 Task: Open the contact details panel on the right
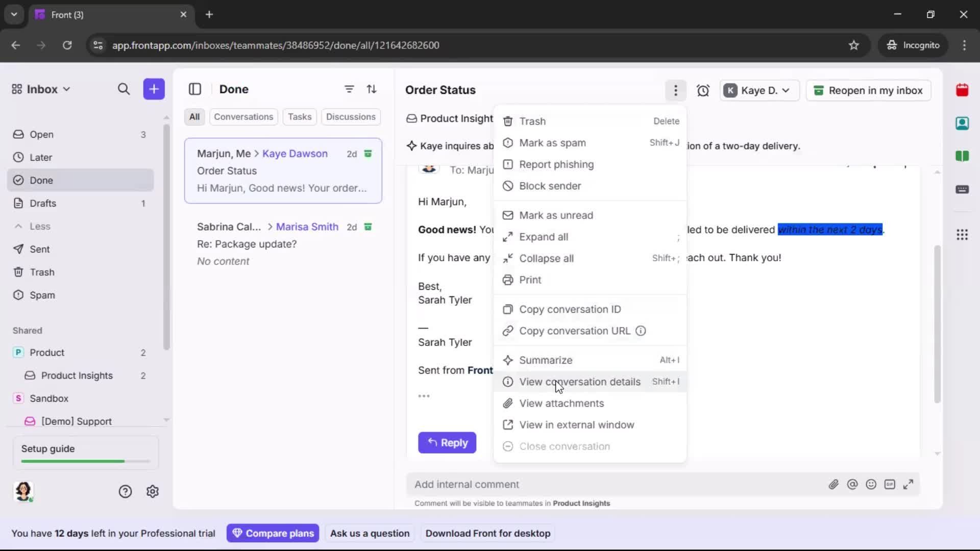[963, 123]
